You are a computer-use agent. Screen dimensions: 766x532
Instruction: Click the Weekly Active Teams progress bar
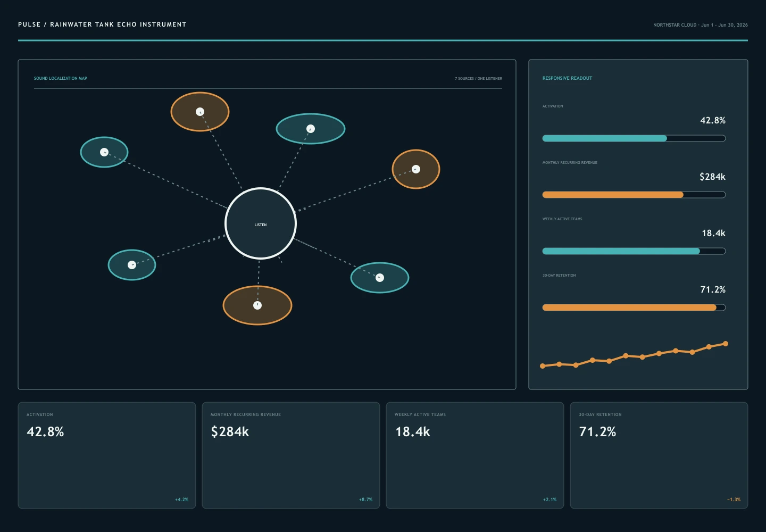(x=634, y=251)
